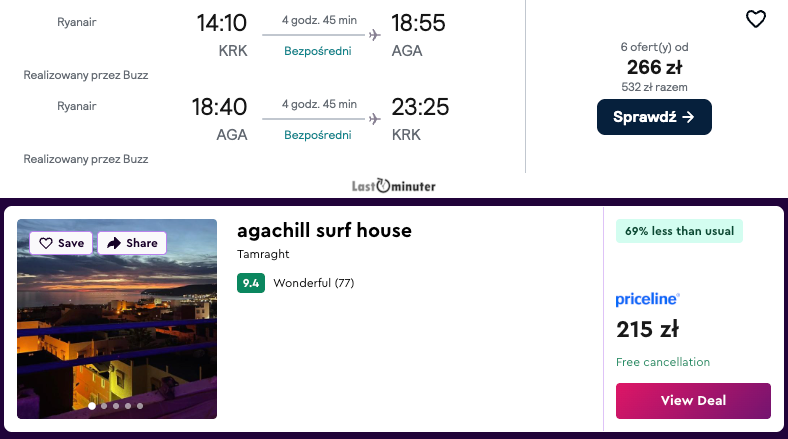788x439 pixels.
Task: Select the second photo carousel dot
Action: [x=104, y=406]
